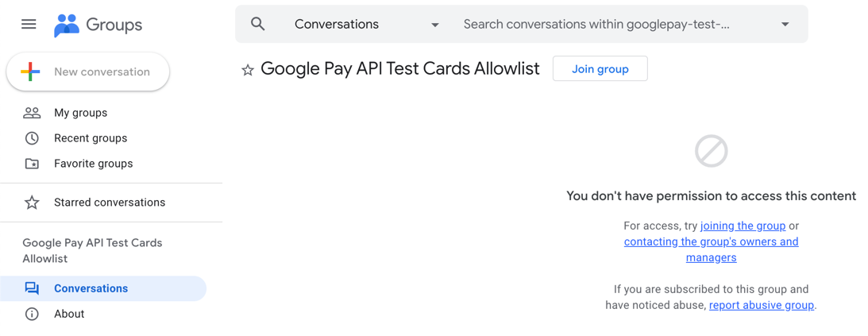
Task: Open the hamburger main menu
Action: (x=29, y=24)
